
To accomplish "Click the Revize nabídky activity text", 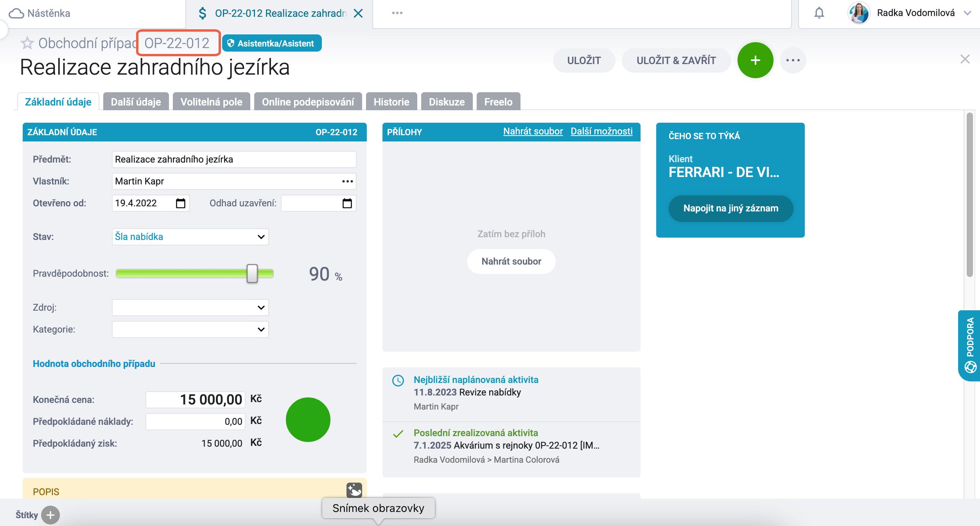I will (x=490, y=392).
